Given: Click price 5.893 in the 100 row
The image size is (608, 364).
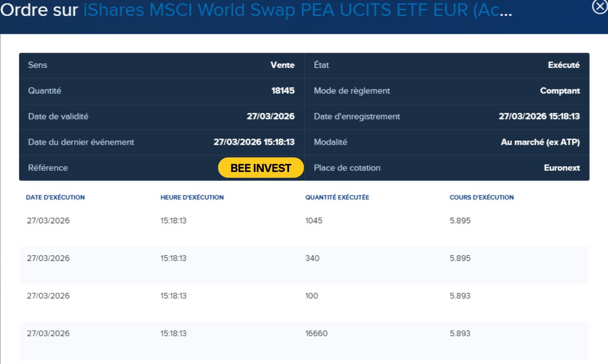Looking at the screenshot, I should coord(460,296).
